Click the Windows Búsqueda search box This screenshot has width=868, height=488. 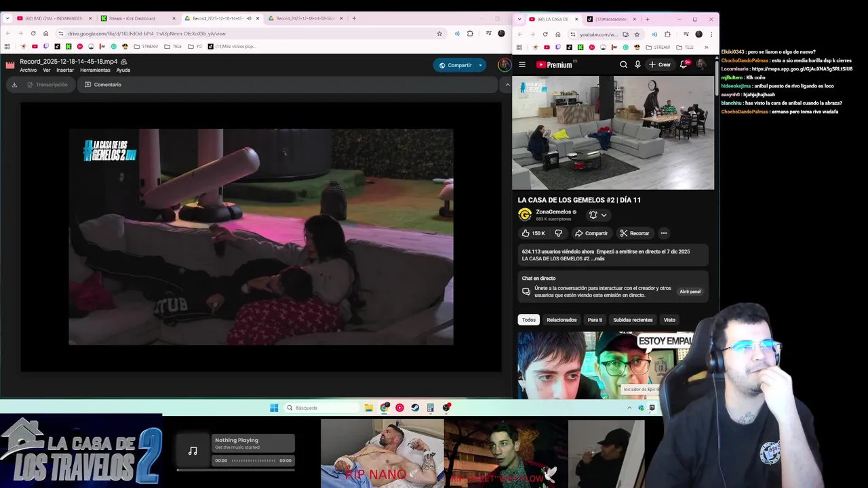click(321, 408)
